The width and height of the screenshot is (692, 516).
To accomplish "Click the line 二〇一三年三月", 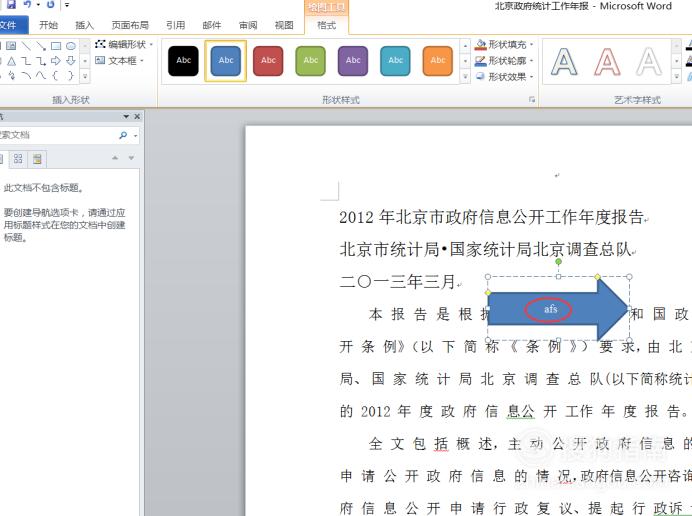I will (397, 282).
